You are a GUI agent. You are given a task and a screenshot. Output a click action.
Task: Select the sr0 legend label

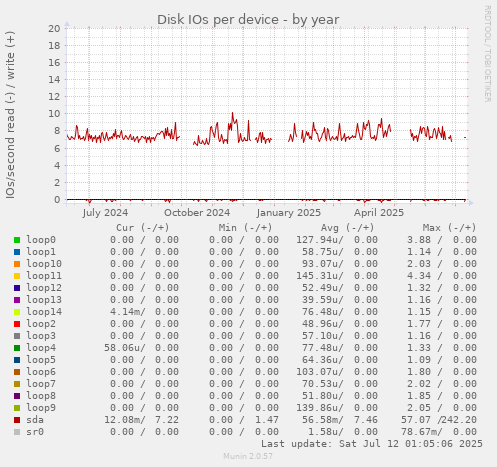coord(35,432)
